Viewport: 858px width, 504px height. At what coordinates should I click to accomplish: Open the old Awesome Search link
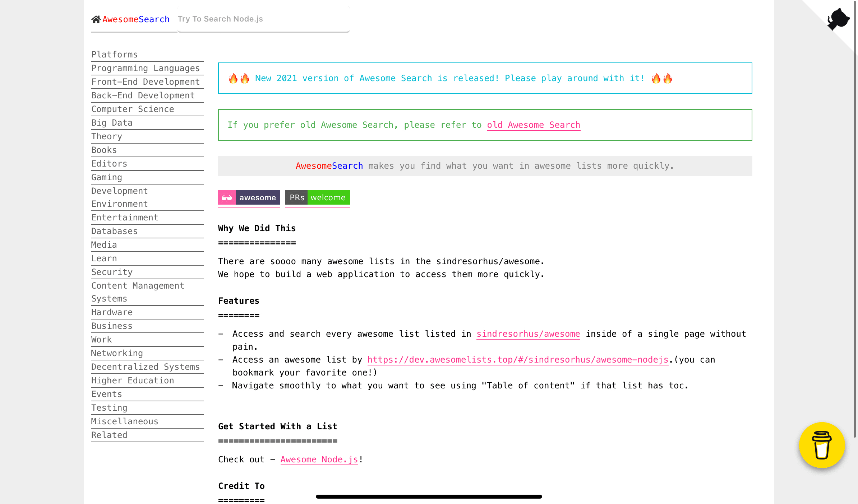534,125
